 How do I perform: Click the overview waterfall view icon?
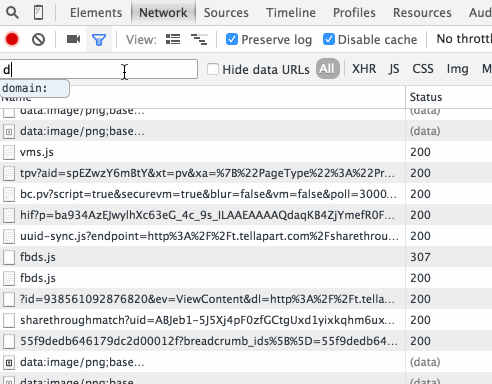pos(199,39)
